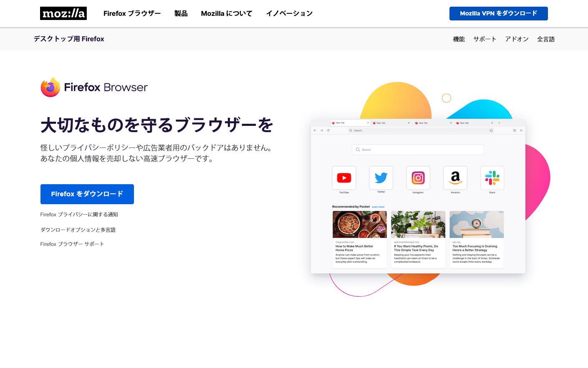
Task: Open the Firefox ブラウザー menu
Action: (x=132, y=13)
